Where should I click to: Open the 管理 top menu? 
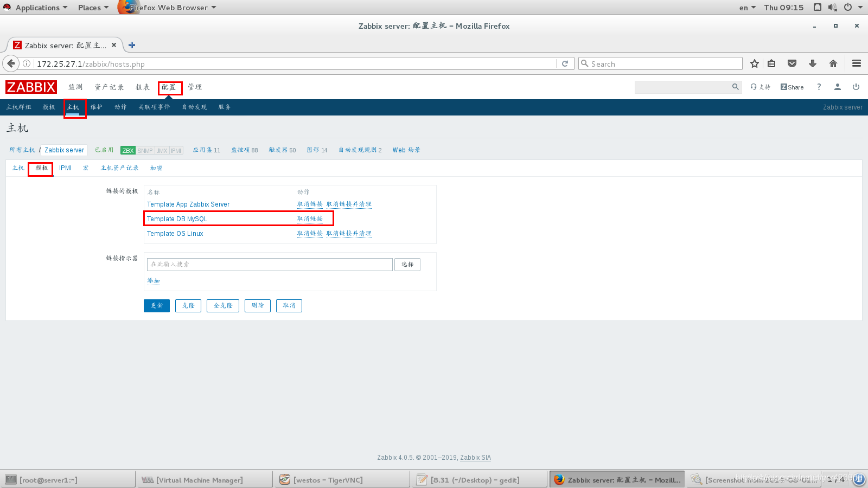(x=195, y=87)
